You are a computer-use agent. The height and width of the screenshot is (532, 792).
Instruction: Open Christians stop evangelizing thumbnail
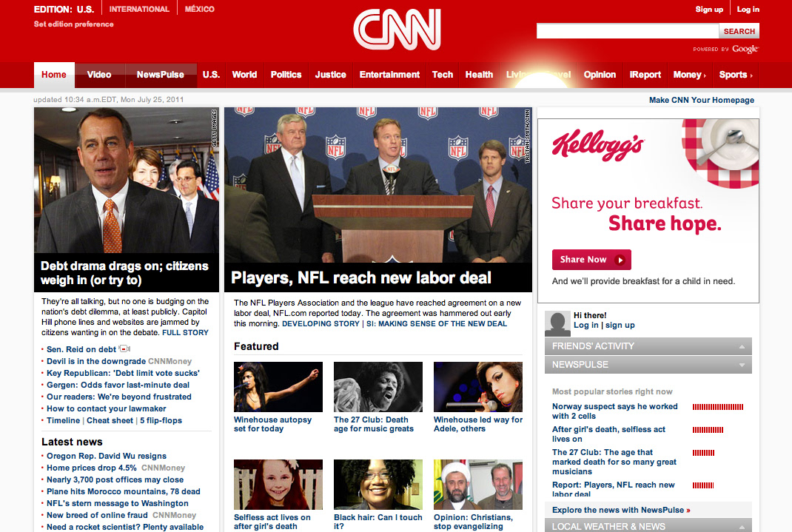478,485
